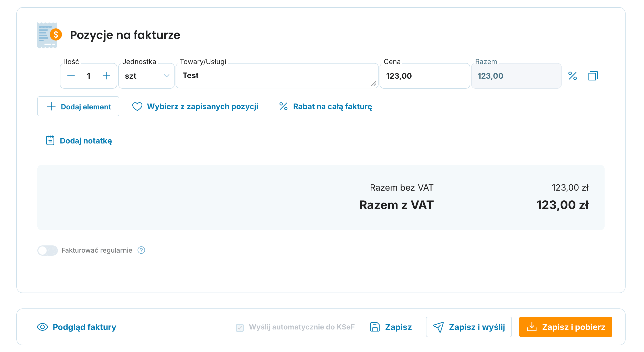Click the Towary/Usługi field containing Test
644x352 pixels.
277,76
